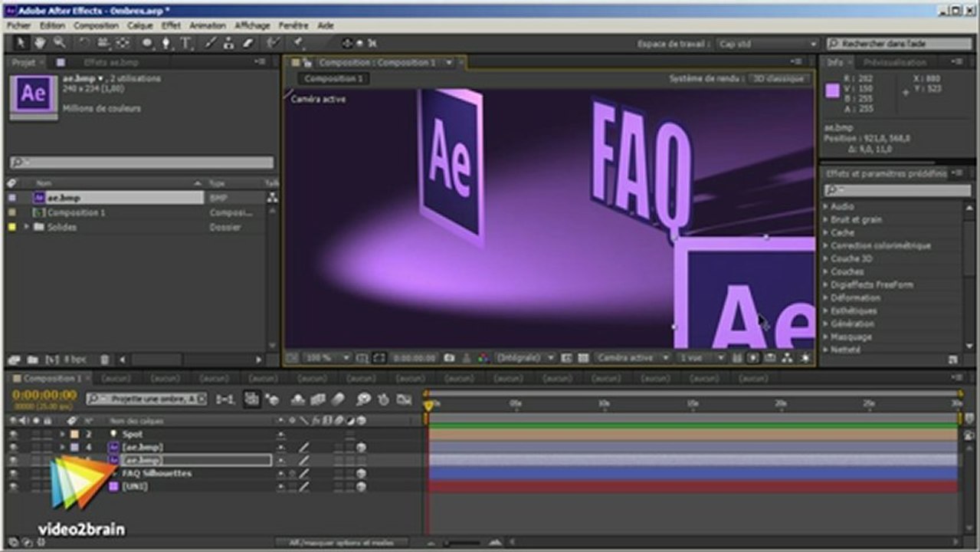The height and width of the screenshot is (552, 980).
Task: Click the Rechercher dans l'aide search field
Action: pos(900,44)
